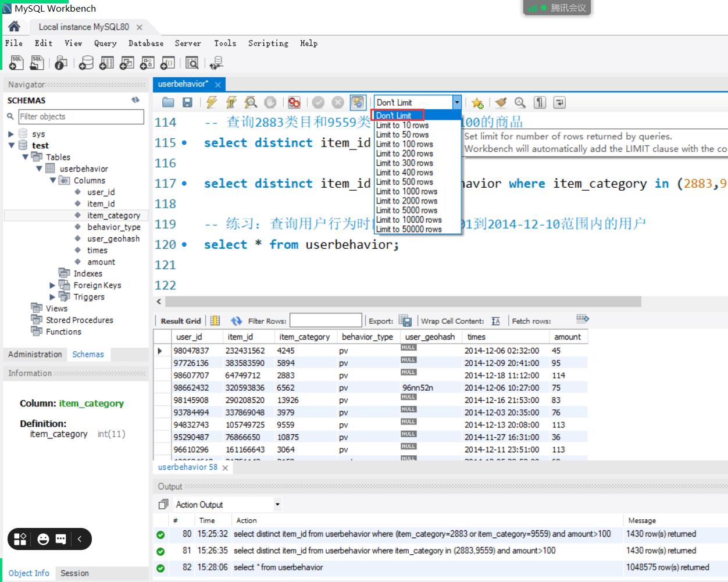Refresh the schemas list
Image resolution: width=728 pixels, height=582 pixels.
135,100
